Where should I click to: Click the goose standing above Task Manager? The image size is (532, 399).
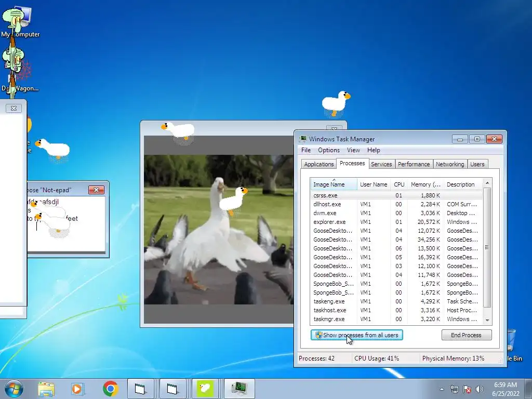(x=336, y=103)
